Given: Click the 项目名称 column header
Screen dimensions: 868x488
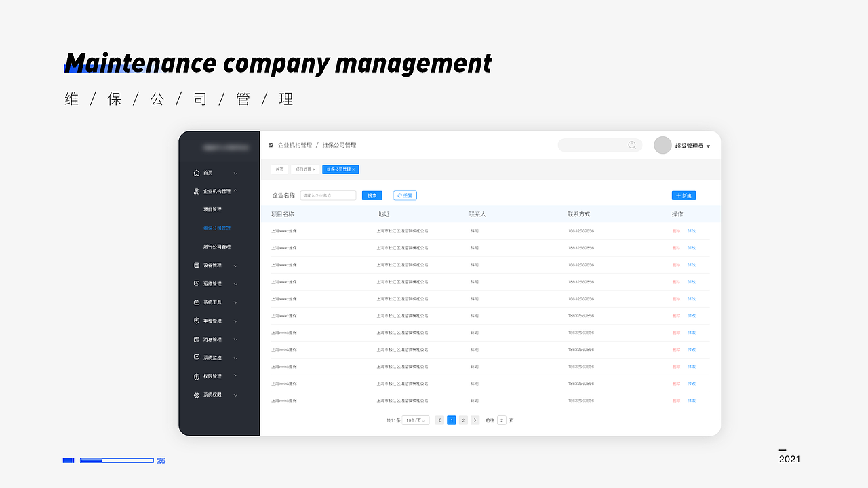Looking at the screenshot, I should pos(283,214).
